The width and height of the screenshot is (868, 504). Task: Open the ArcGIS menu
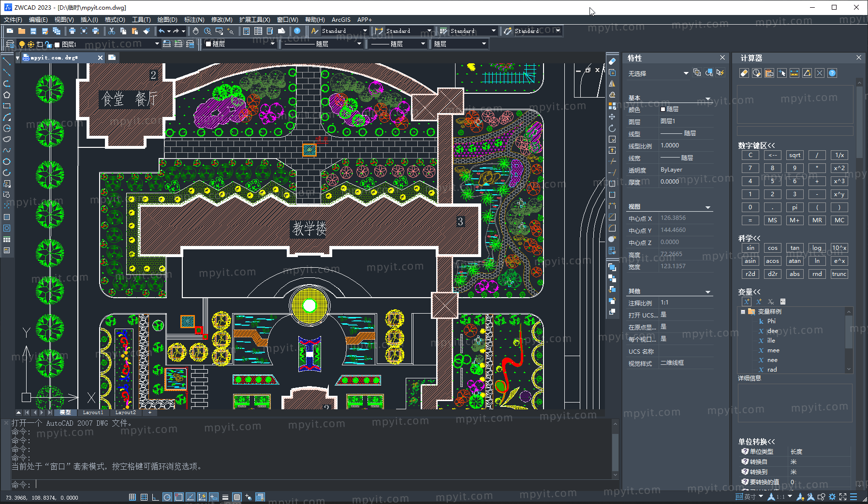point(341,20)
